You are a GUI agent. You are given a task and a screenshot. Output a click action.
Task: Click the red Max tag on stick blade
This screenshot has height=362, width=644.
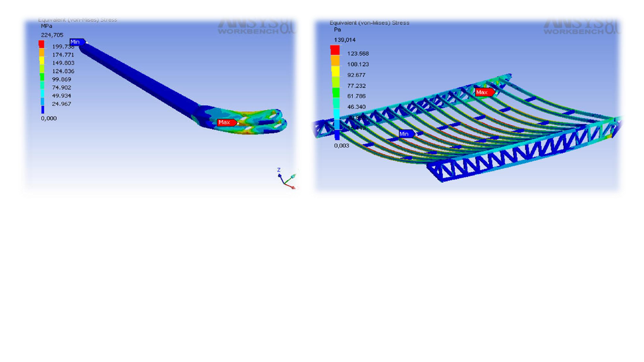point(226,122)
